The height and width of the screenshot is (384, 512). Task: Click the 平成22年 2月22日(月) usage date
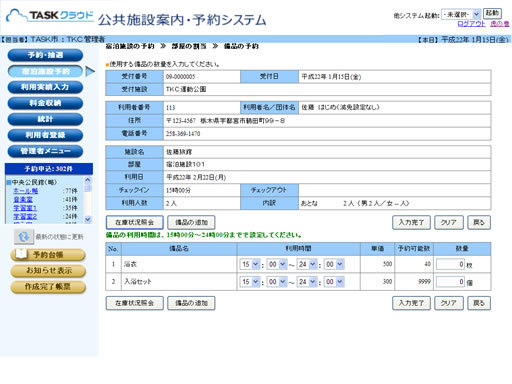tap(196, 177)
